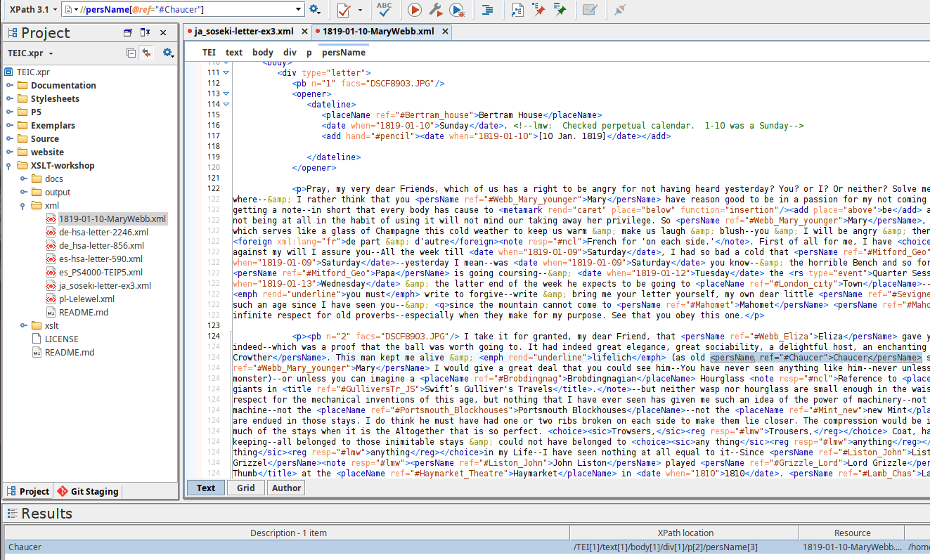Toggle Link with Editor in Project panel
Image resolution: width=930 pixels, height=560 pixels.
(146, 53)
